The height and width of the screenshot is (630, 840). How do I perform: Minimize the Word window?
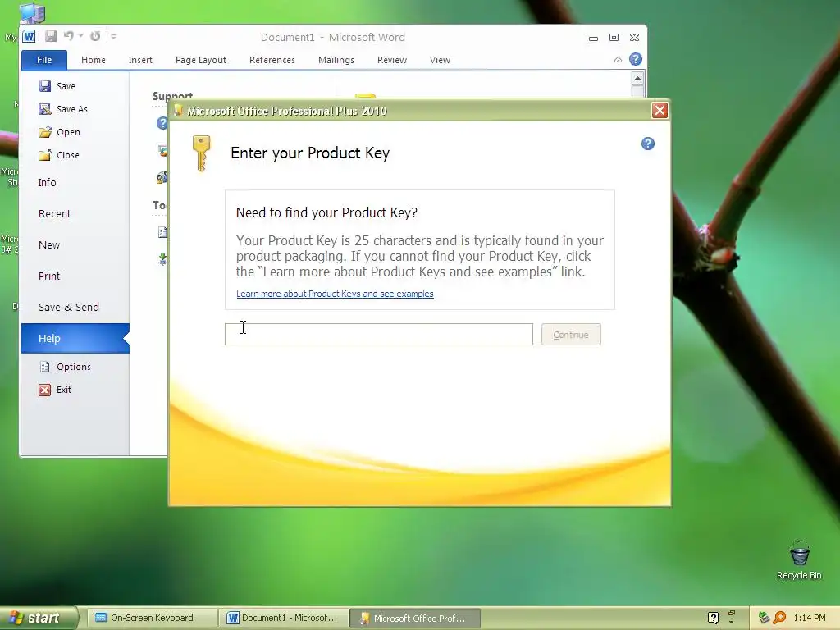[593, 38]
